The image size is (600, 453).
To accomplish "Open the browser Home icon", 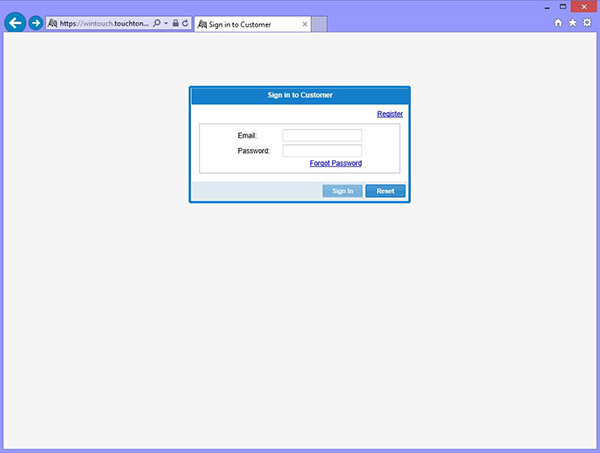I will tap(558, 23).
